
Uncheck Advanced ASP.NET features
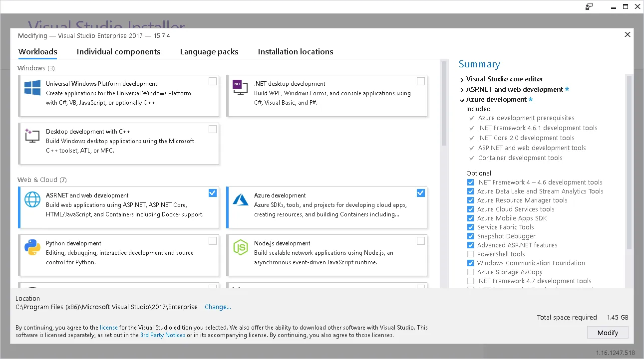[470, 245]
